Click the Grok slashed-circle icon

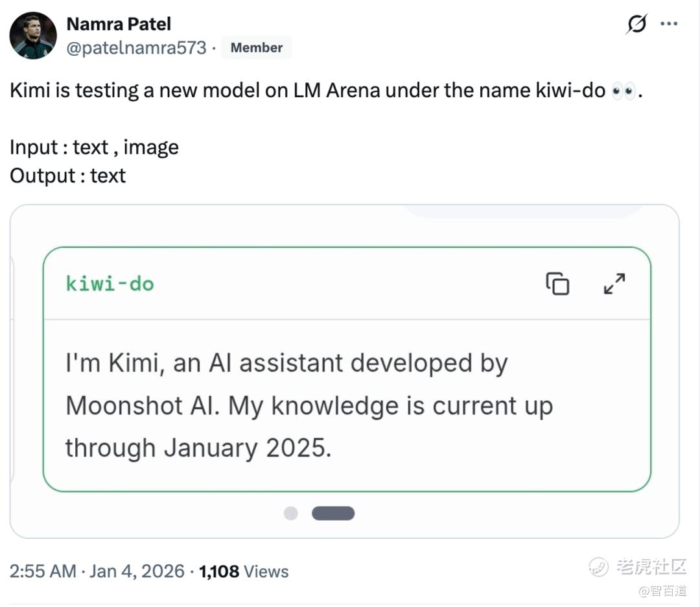tap(636, 25)
